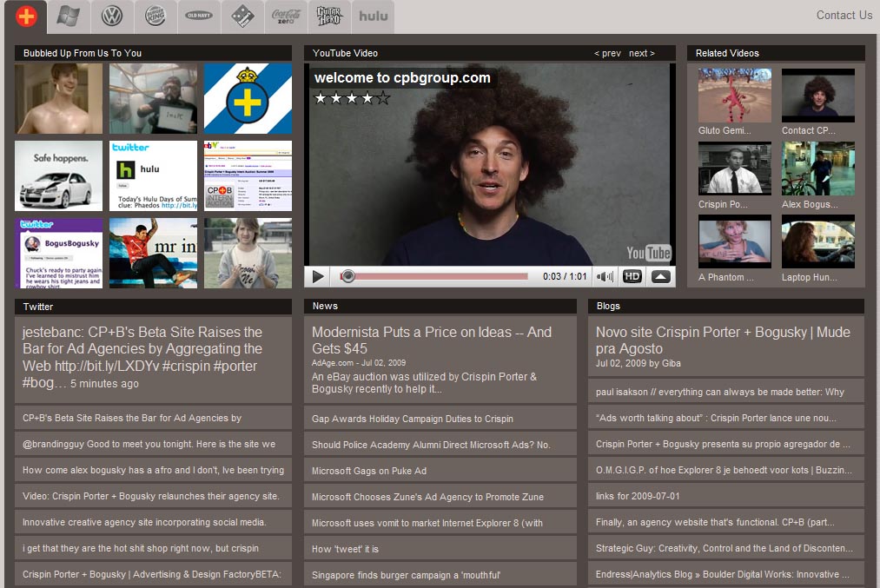Open the @brandingguy tweet
Image resolution: width=880 pixels, height=588 pixels.
click(153, 444)
